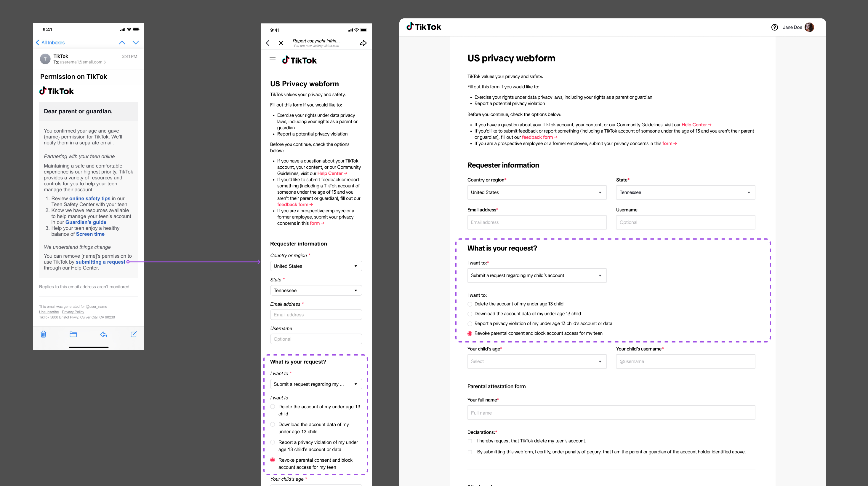Click the reply arrow icon in email

[x=103, y=334]
